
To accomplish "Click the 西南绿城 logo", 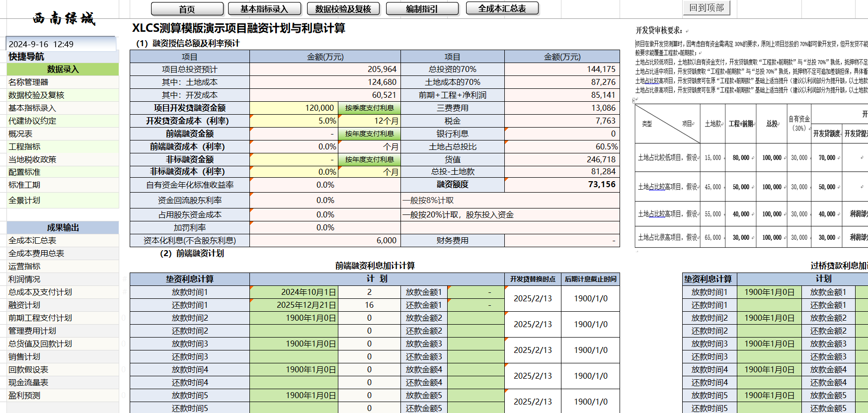I will [63, 19].
